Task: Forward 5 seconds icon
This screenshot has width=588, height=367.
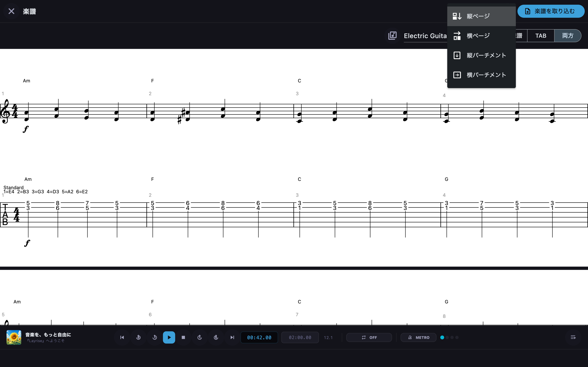Action: coord(216,337)
